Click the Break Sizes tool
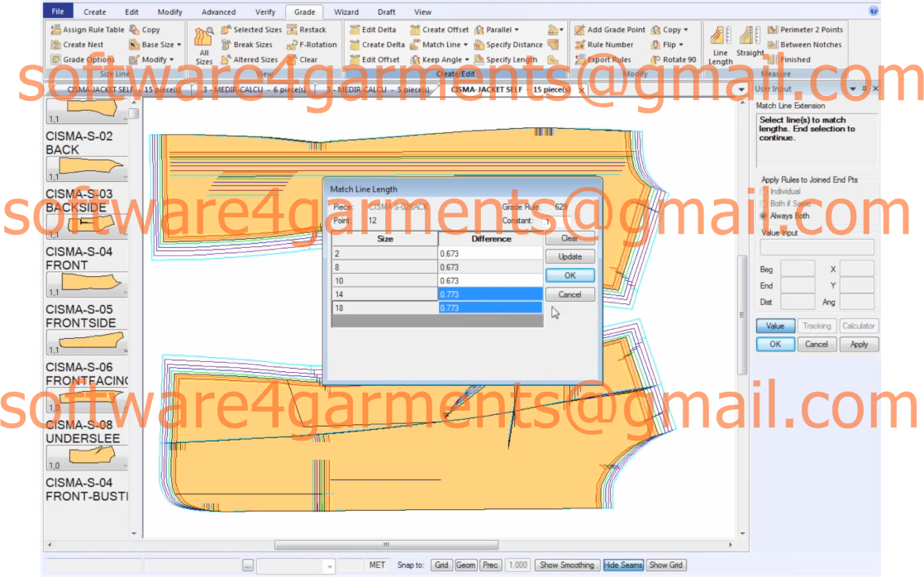924x577 pixels. 247,44
